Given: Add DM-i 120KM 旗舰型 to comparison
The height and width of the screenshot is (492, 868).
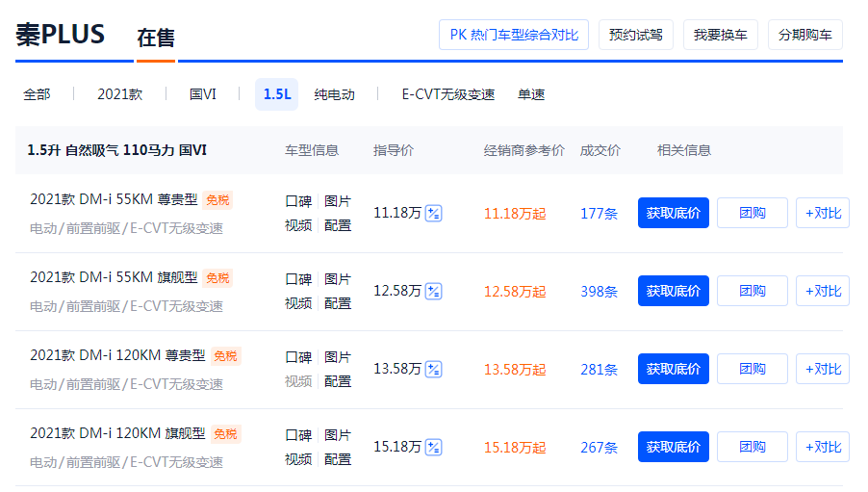Looking at the screenshot, I should tap(823, 447).
